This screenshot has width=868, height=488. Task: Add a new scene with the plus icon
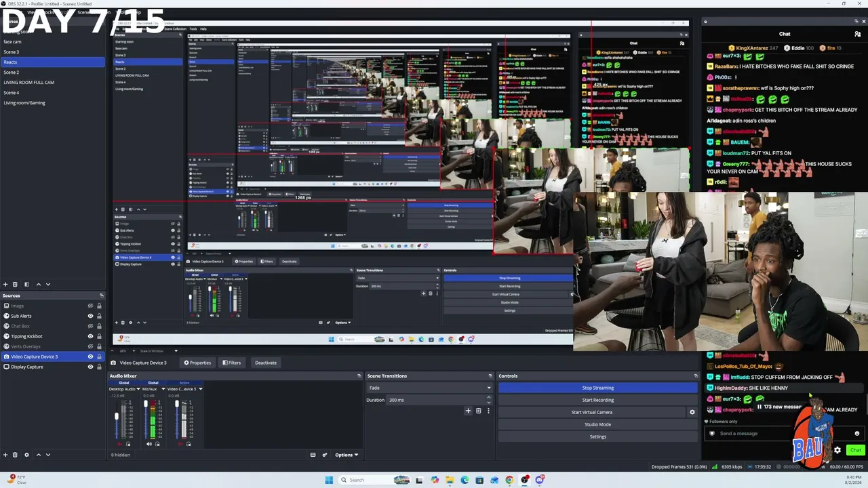pos(5,284)
